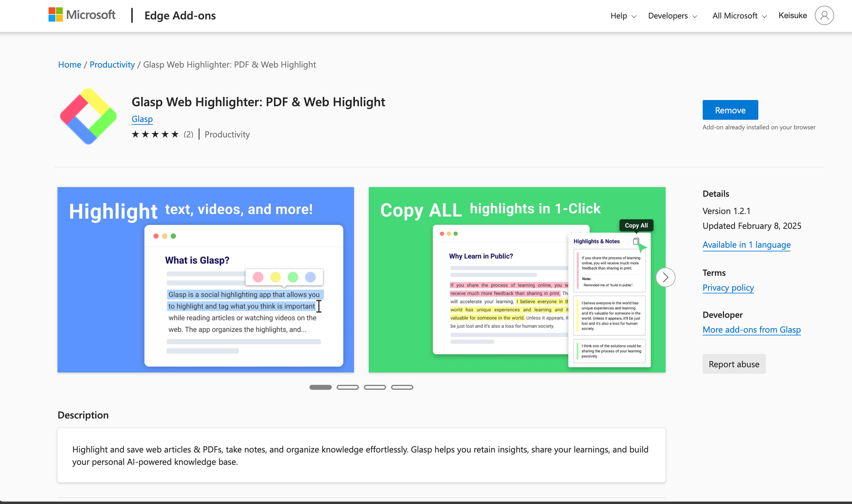Screen dimensions: 852x504
Task: Go to Home breadcrumb link
Action: [69, 65]
